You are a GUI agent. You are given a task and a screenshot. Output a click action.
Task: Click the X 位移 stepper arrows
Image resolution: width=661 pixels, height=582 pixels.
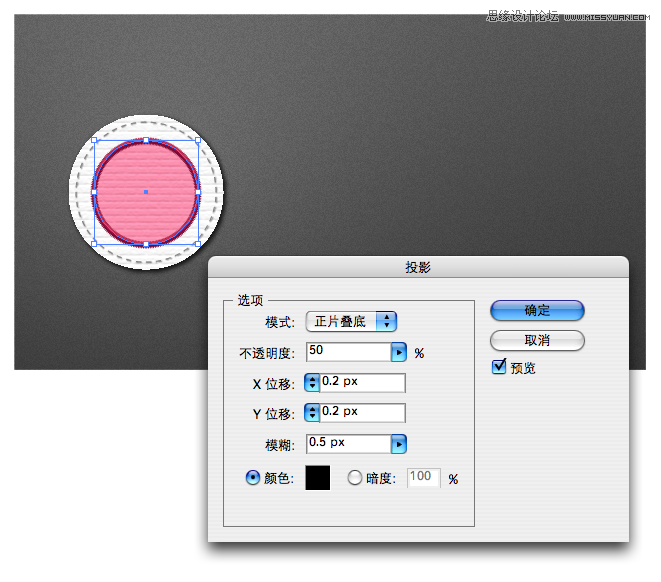pos(312,383)
